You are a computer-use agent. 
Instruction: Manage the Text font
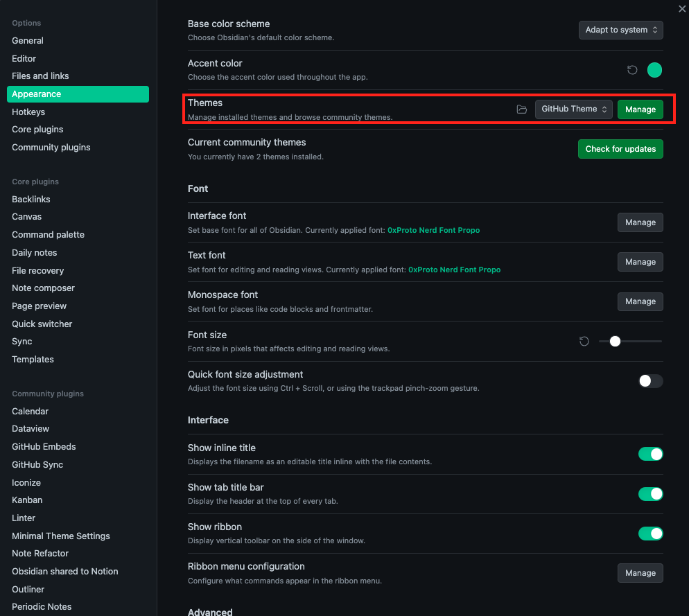pyautogui.click(x=640, y=262)
